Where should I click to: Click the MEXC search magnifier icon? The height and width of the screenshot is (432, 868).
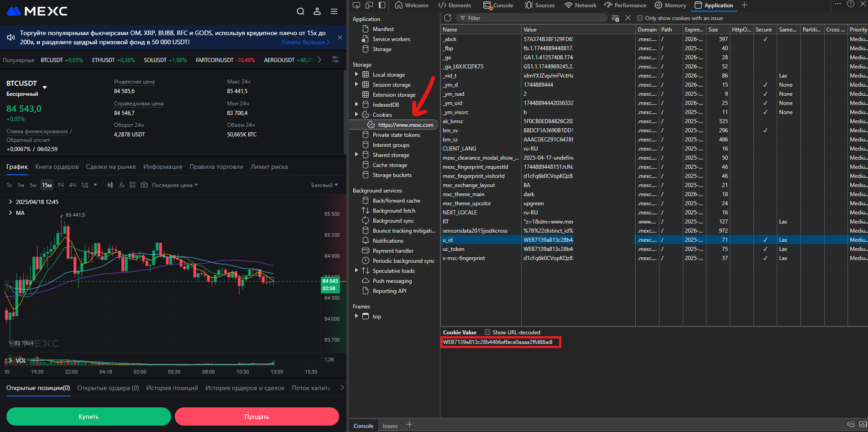click(x=300, y=11)
